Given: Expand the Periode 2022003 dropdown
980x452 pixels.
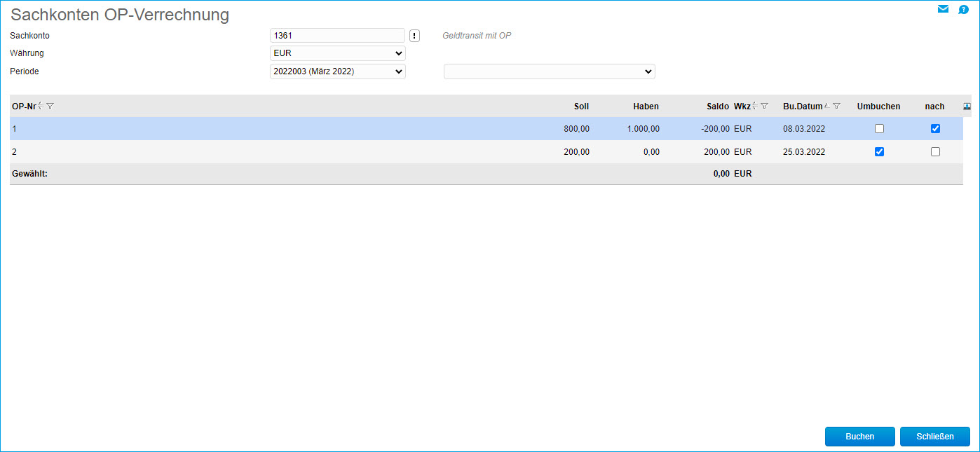Looking at the screenshot, I should click(x=337, y=71).
